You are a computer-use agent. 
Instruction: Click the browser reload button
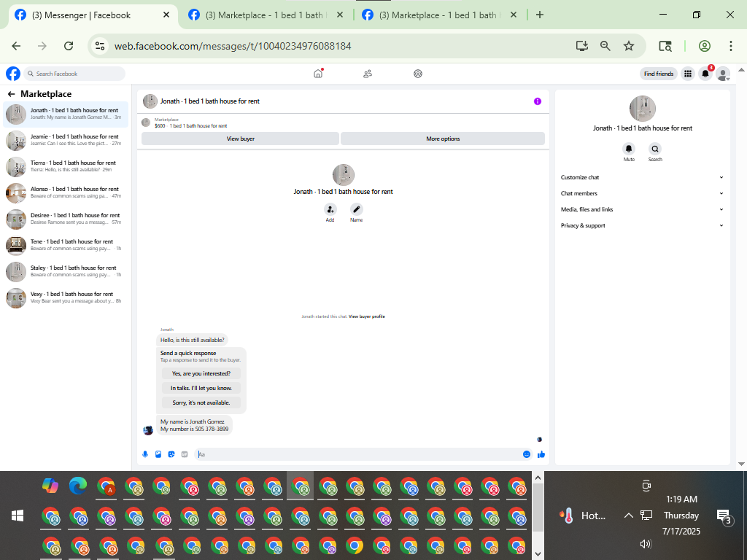point(69,46)
